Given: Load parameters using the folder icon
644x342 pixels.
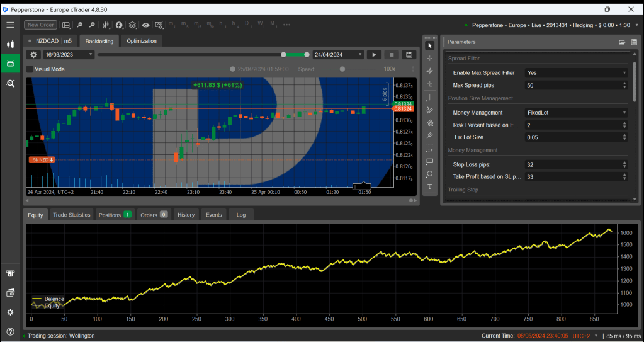Looking at the screenshot, I should point(622,42).
